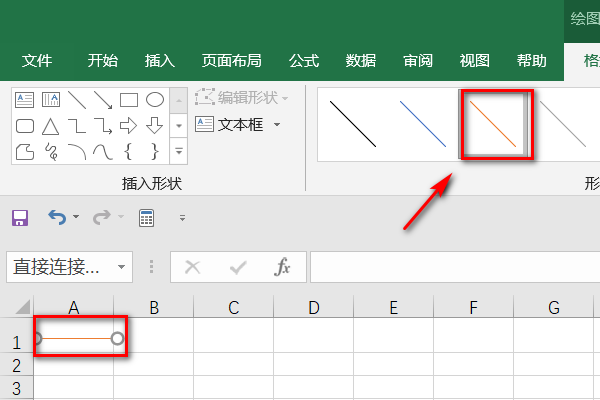Viewport: 600px width, 400px height.
Task: Open the calculator quick access icon
Action: (147, 218)
